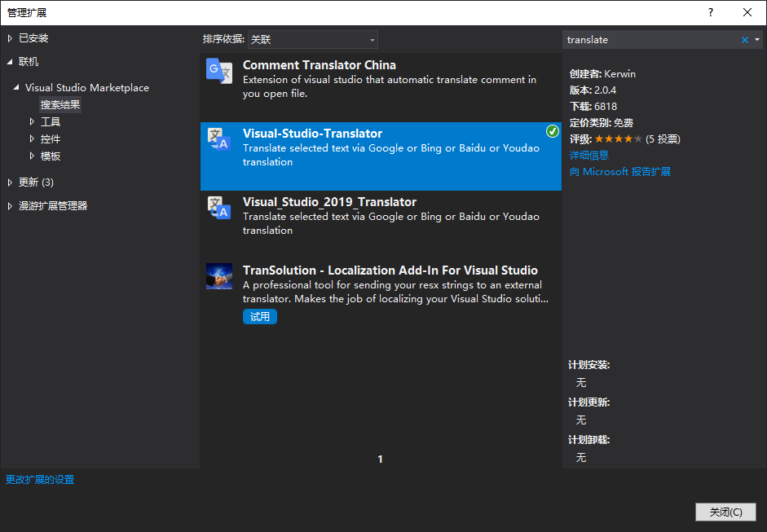Click the TranSolution handshake thumbnail
This screenshot has width=767, height=532.
(219, 276)
